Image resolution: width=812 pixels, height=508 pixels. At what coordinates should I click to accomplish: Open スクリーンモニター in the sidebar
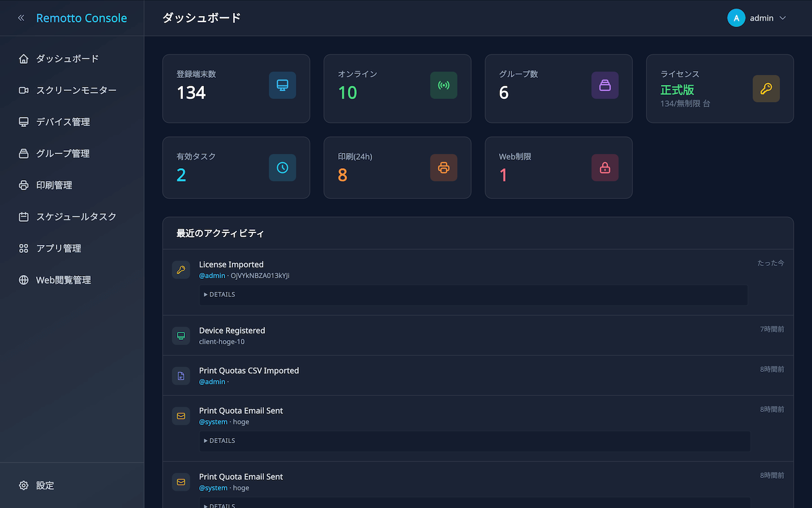coord(76,90)
